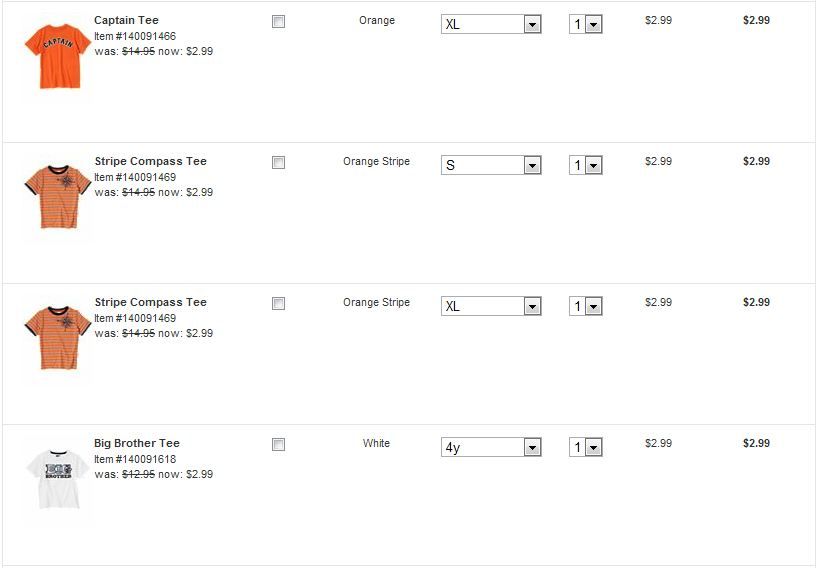Click the second Stripe Compass Tee title
This screenshot has height=568, width=817.
tap(150, 302)
